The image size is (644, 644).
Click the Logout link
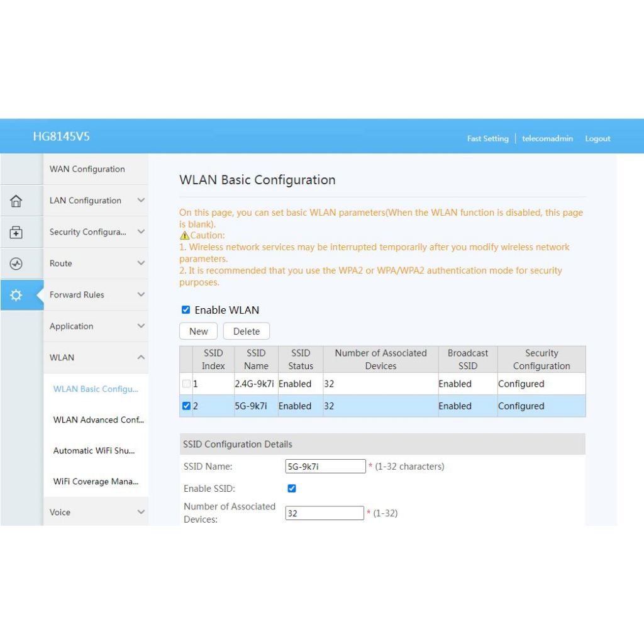597,139
